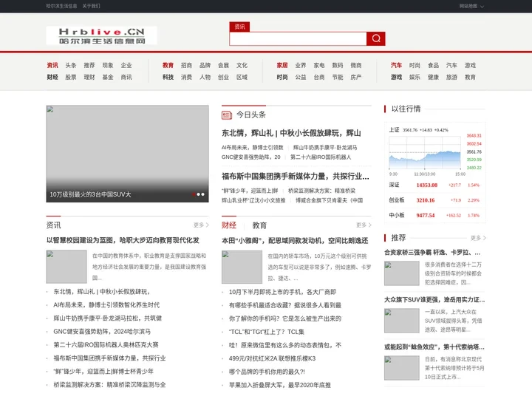
Task: Expand 更多 in 资讯 section
Action: click(201, 225)
